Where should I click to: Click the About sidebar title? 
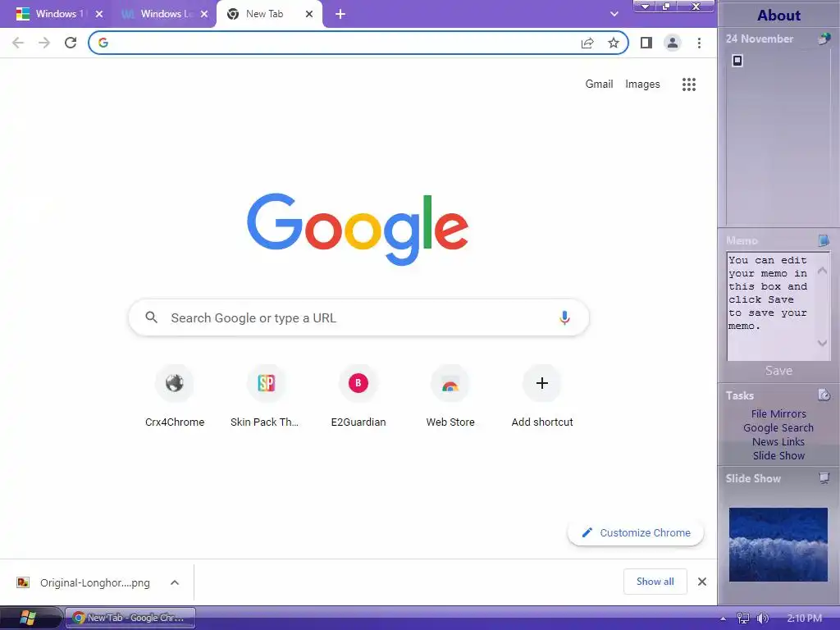(779, 15)
